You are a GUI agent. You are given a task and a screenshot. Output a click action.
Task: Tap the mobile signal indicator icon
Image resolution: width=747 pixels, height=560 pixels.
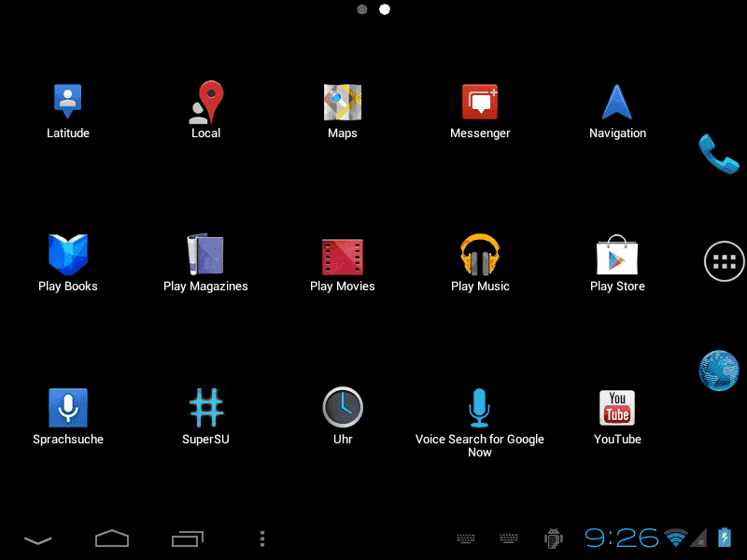(698, 539)
